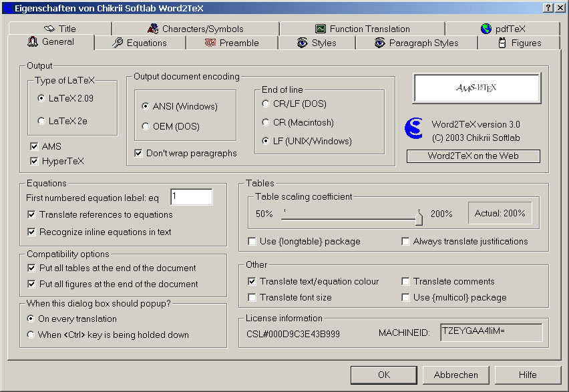This screenshot has width=569, height=392.
Task: Click the AMS-LaTeX logo box
Action: [x=477, y=88]
